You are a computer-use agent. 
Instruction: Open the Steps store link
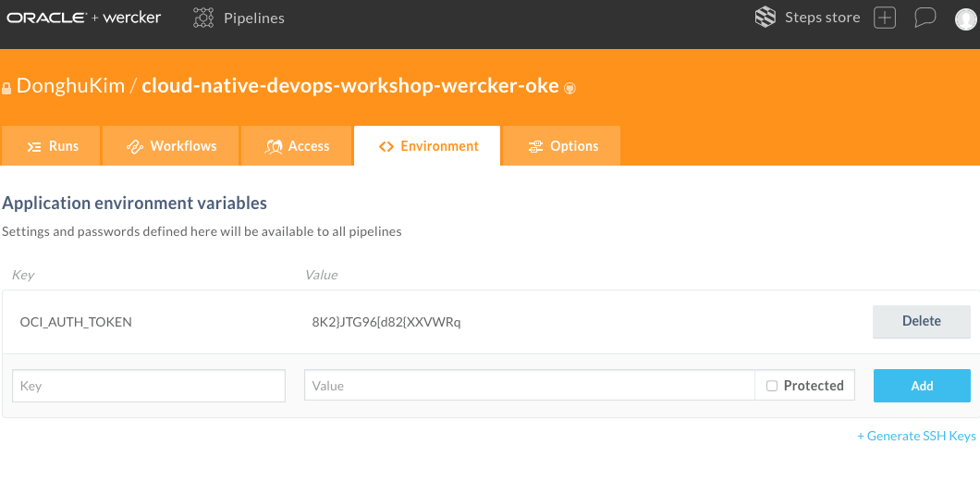click(822, 18)
